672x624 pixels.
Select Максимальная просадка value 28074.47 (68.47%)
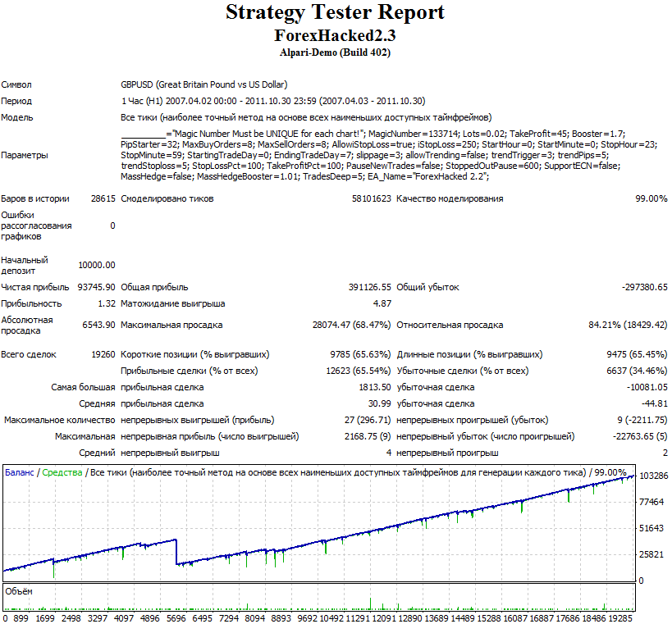(351, 325)
